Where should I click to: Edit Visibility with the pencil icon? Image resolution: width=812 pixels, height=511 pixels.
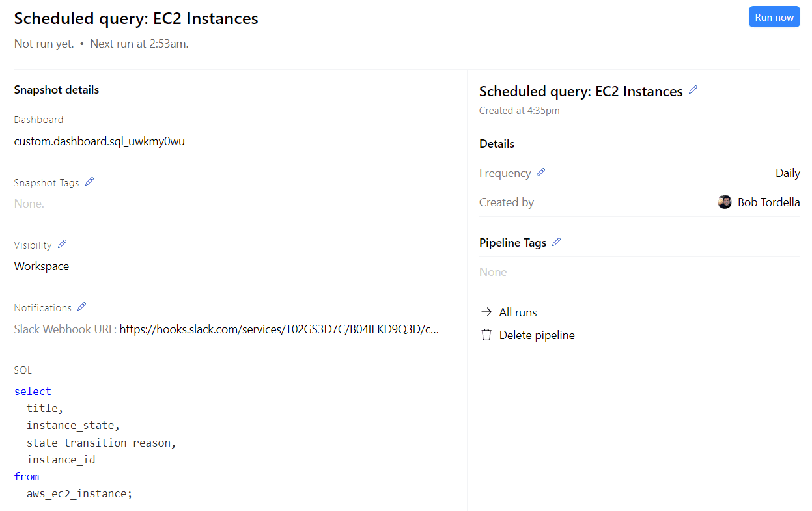[62, 243]
